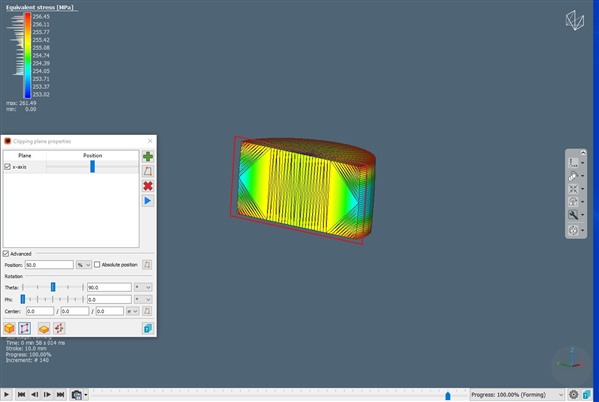Click the blue play arrow in the clipping panel
599x402 pixels.
tap(148, 201)
